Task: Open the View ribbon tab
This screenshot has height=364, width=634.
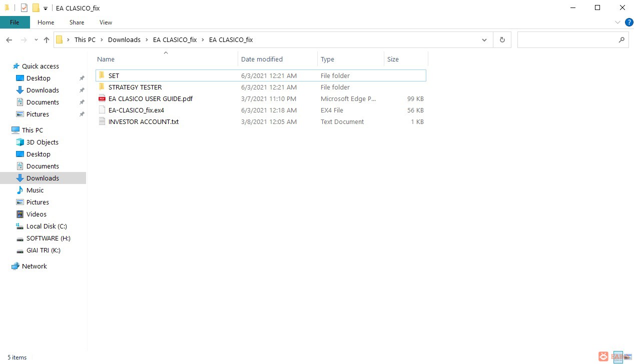Action: (106, 22)
